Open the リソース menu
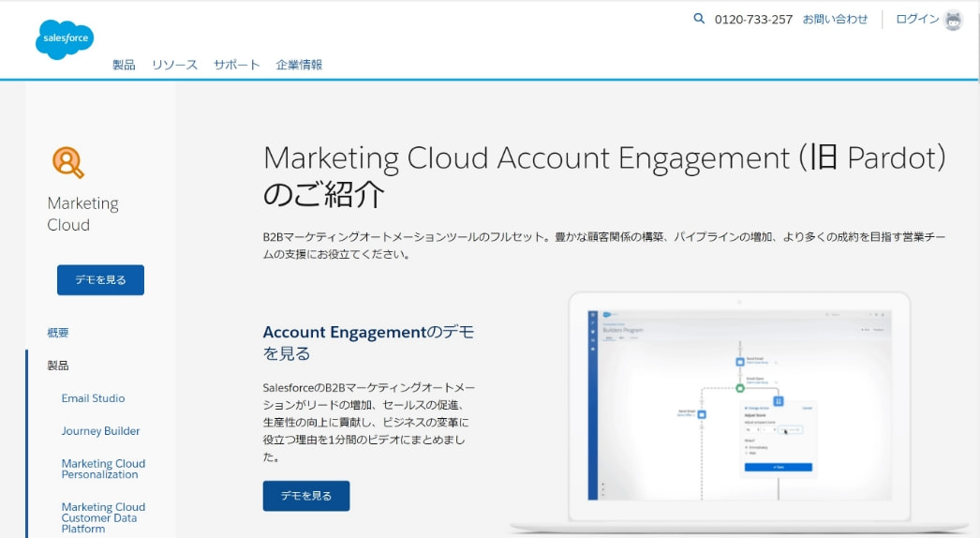This screenshot has height=538, width=980. 174,65
